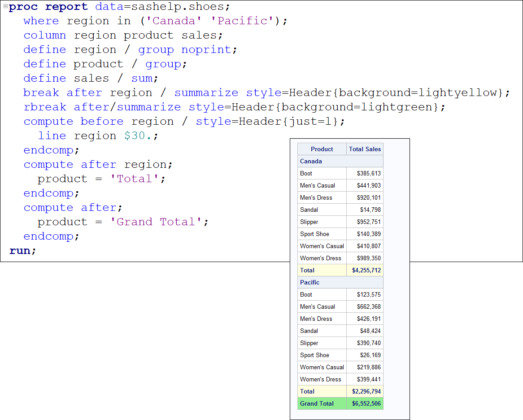
Task: Click the grand total value $6,552,506
Action: pos(365,403)
